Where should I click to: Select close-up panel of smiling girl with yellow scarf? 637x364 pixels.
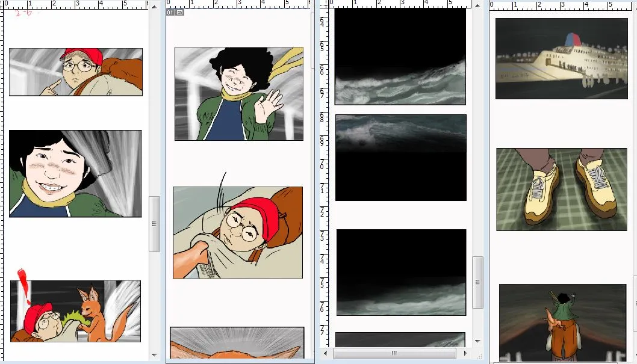click(x=76, y=174)
